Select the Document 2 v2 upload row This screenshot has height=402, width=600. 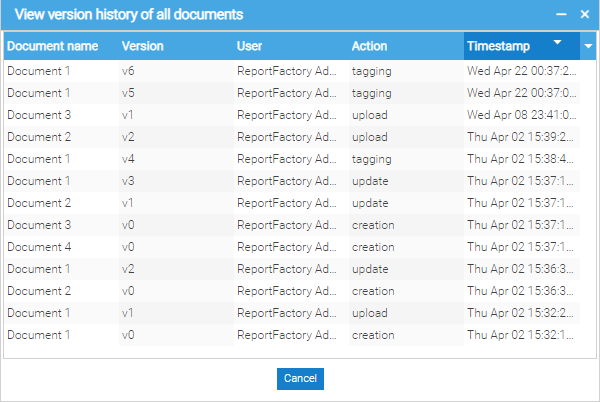(x=292, y=137)
